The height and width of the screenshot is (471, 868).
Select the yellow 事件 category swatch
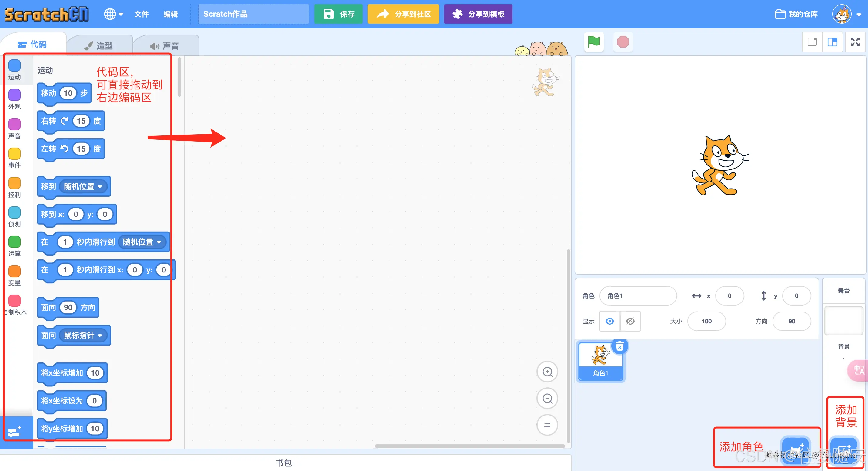coord(15,154)
